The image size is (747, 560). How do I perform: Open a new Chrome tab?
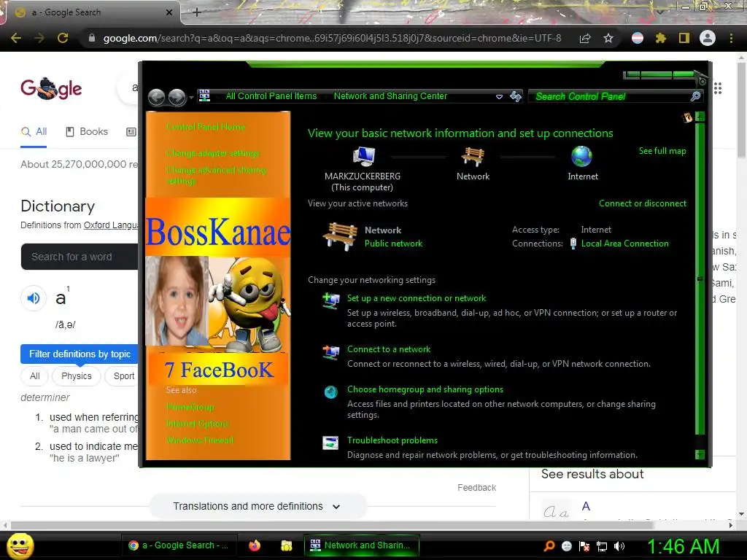tap(197, 12)
